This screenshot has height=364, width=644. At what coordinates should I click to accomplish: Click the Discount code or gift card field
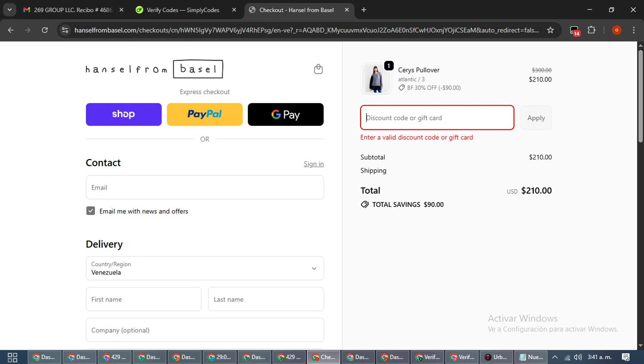(x=437, y=118)
